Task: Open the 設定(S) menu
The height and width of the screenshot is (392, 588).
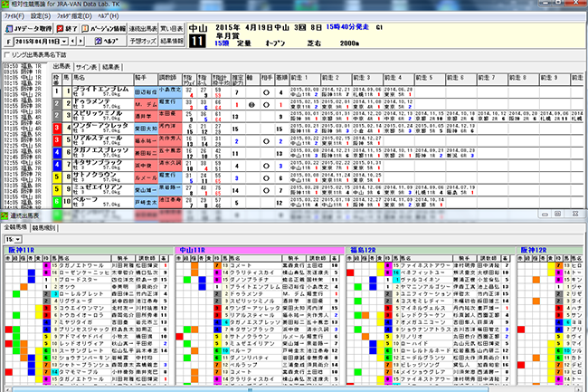Action: [41, 16]
